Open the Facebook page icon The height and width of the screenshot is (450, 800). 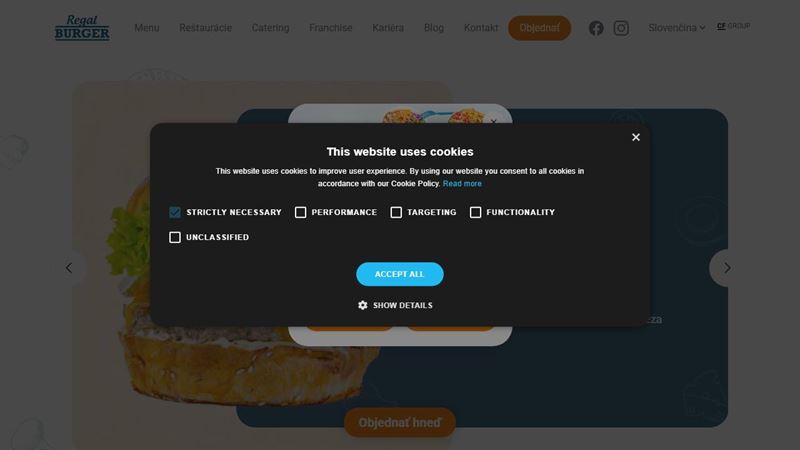[596, 28]
